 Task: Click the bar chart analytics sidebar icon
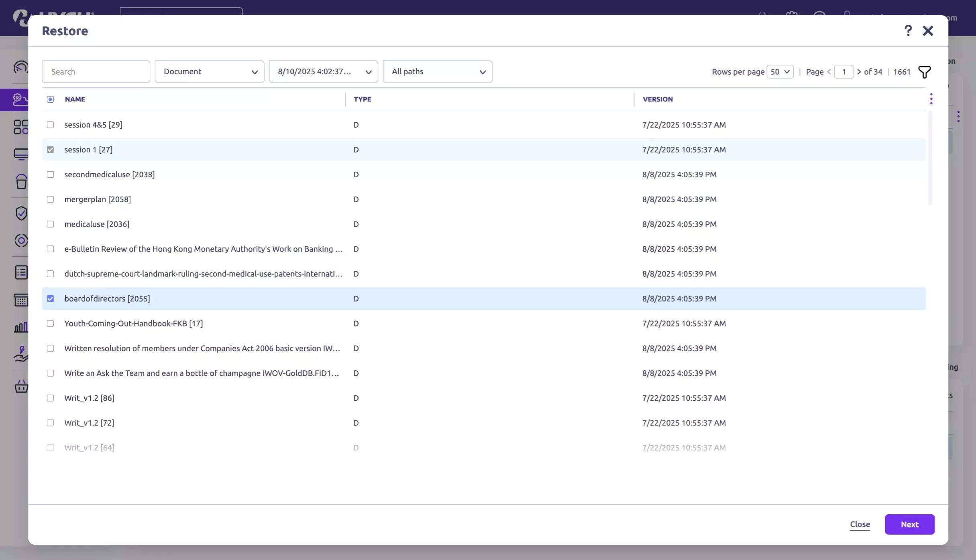click(21, 327)
